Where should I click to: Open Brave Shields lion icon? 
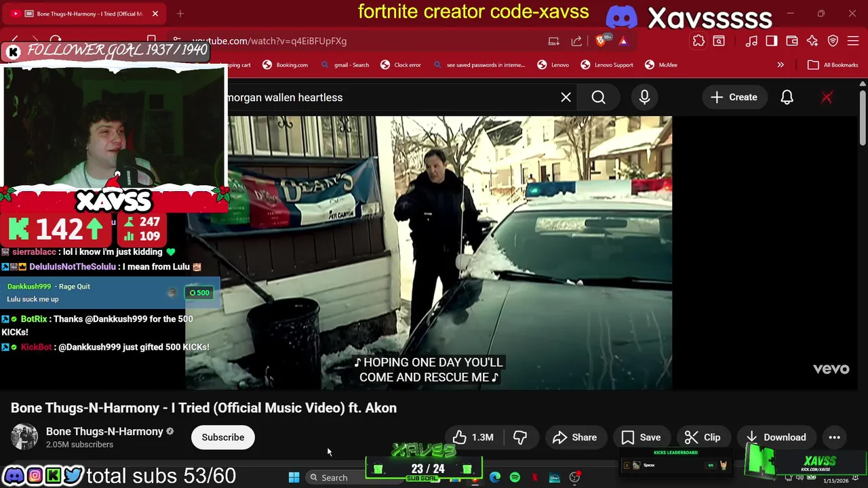tap(601, 41)
